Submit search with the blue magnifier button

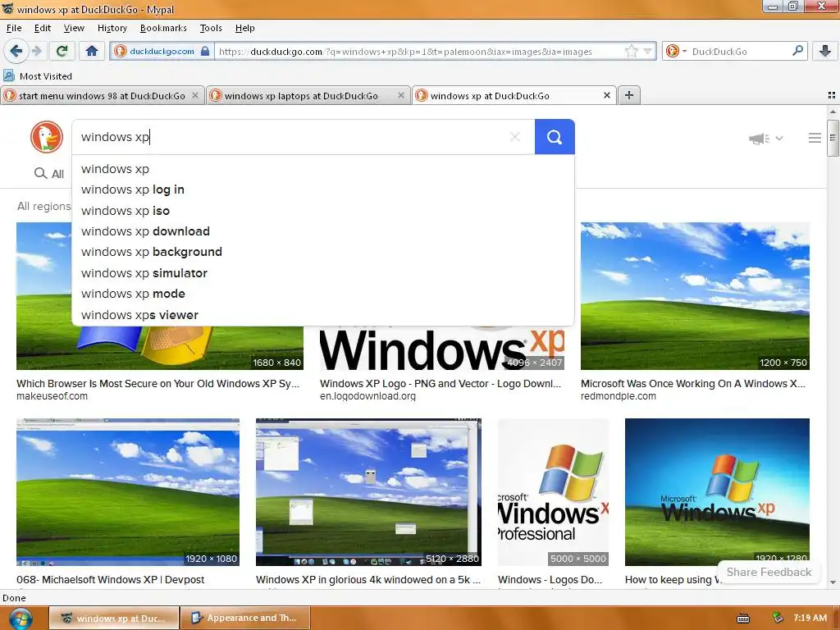click(555, 137)
